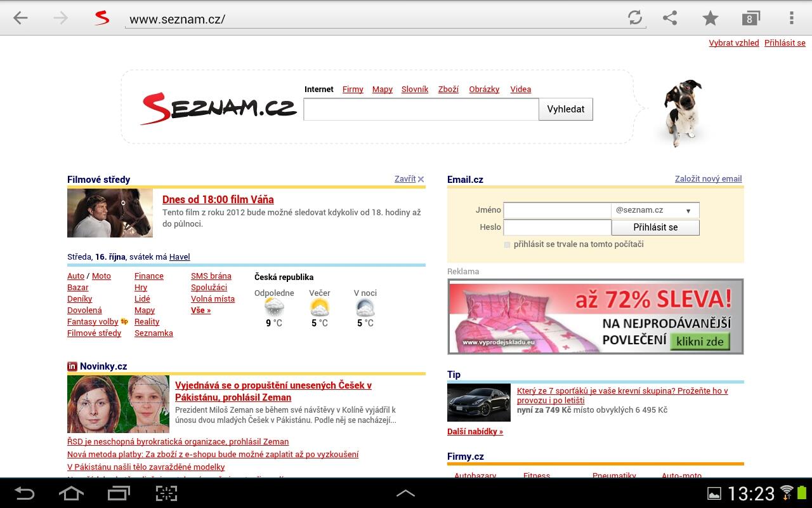812x508 pixels.
Task: Open the SMS brána link
Action: click(x=211, y=276)
